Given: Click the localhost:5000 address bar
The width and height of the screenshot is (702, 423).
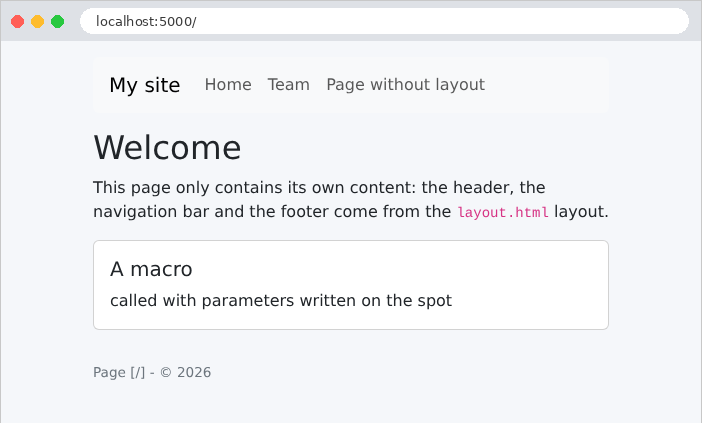Looking at the screenshot, I should coord(384,21).
